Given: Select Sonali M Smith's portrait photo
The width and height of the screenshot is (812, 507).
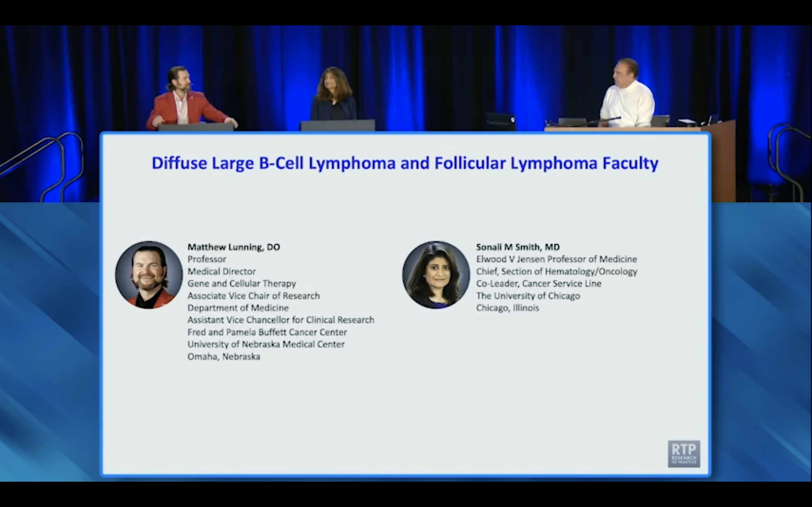Looking at the screenshot, I should tap(436, 275).
